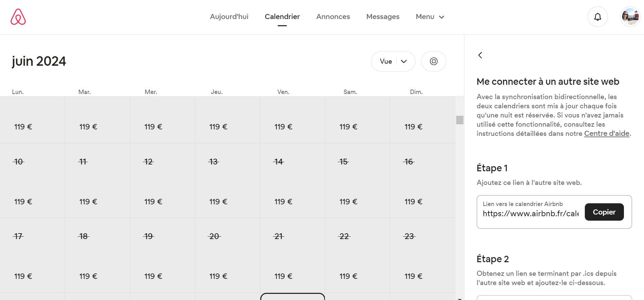Image resolution: width=644 pixels, height=300 pixels.
Task: Expand the Menu dropdown
Action: [430, 17]
